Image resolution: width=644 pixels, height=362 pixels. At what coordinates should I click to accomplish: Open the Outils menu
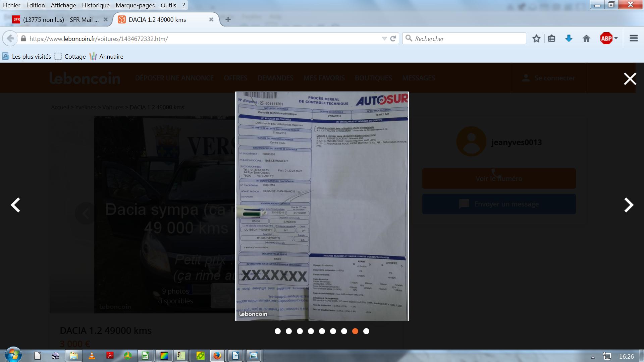click(168, 5)
